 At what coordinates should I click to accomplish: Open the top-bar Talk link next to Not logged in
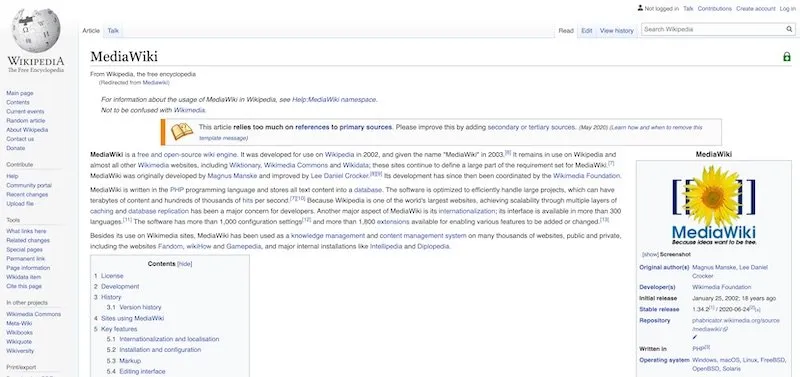point(688,9)
